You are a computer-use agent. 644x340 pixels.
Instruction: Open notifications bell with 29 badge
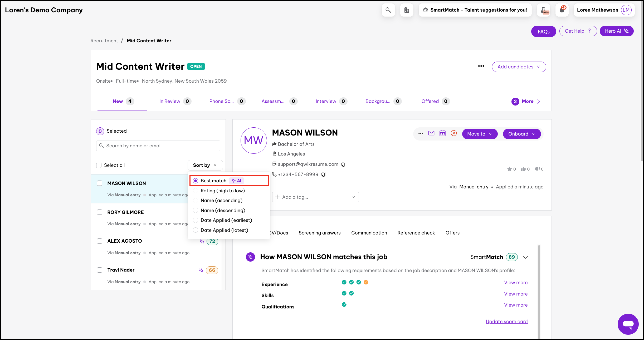562,10
